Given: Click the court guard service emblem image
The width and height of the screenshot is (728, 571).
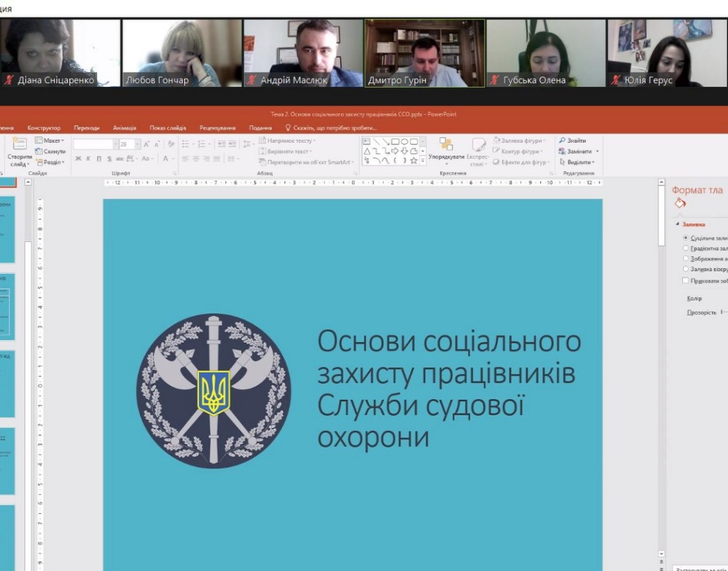Looking at the screenshot, I should pos(213,391).
